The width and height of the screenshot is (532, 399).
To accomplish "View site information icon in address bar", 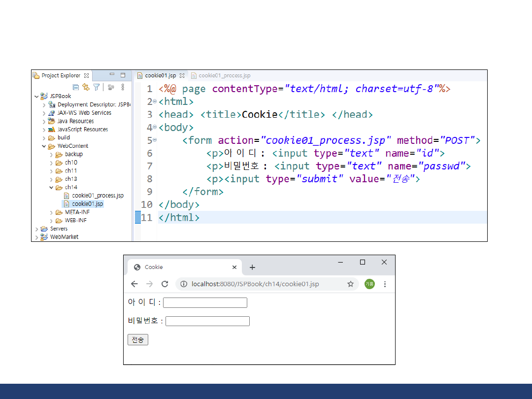I will coord(184,284).
